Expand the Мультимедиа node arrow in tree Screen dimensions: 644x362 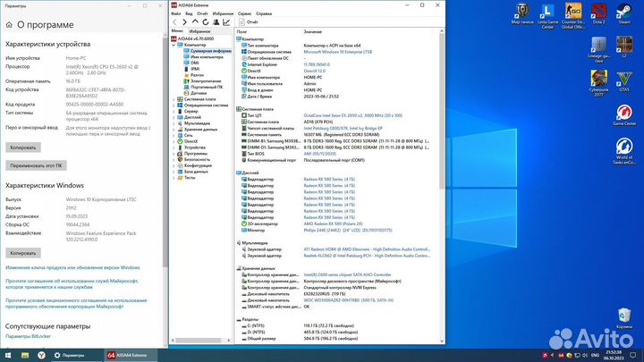(174, 123)
